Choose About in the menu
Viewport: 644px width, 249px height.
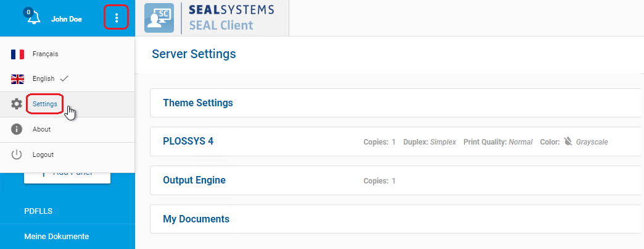pyautogui.click(x=42, y=130)
